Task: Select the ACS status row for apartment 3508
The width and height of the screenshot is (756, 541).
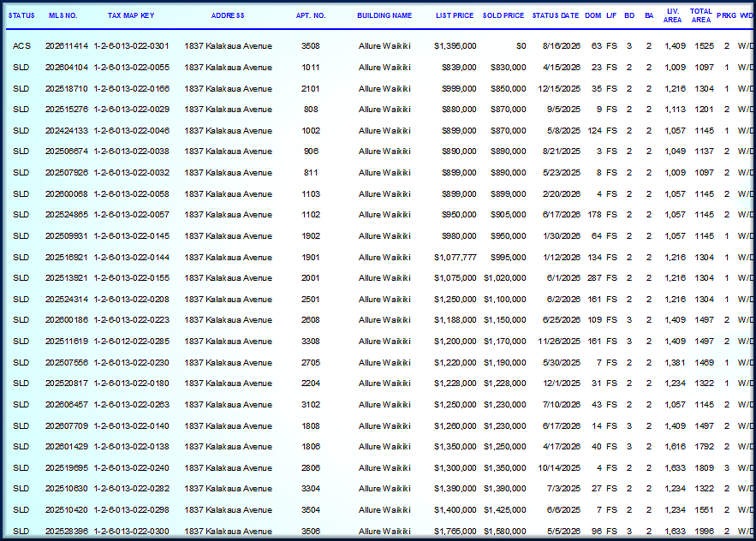Action: tap(378, 46)
